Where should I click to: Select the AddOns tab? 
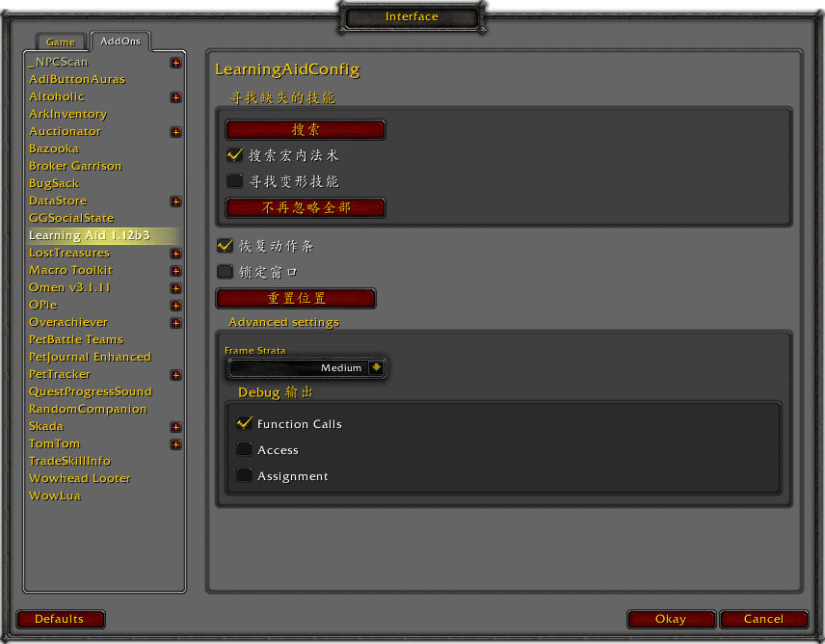click(x=120, y=41)
